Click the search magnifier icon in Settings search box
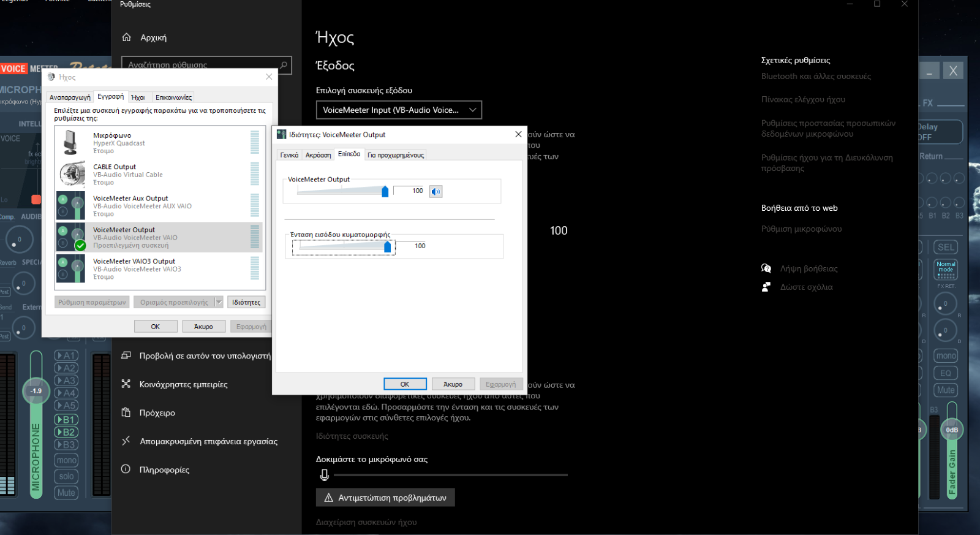The height and width of the screenshot is (535, 980). (x=284, y=64)
